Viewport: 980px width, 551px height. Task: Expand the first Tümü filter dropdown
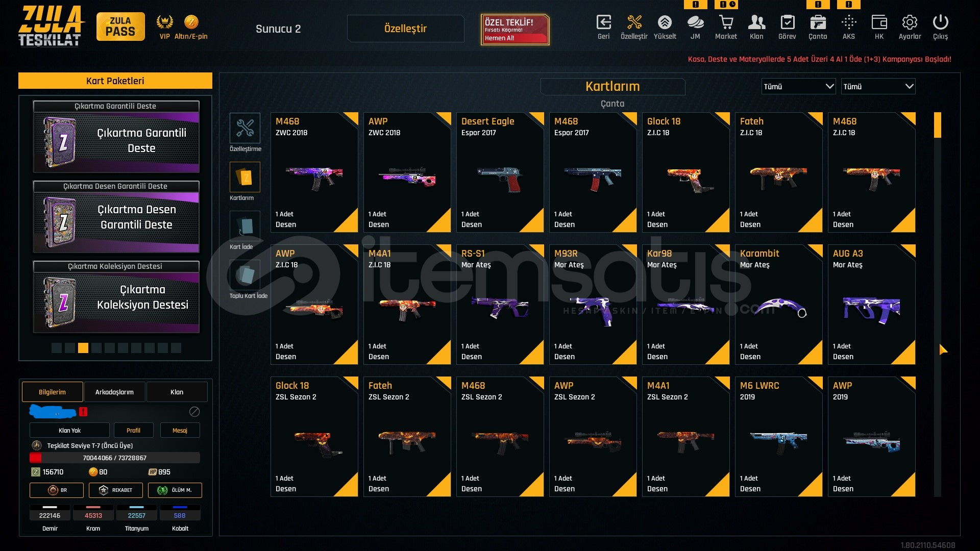tap(798, 86)
